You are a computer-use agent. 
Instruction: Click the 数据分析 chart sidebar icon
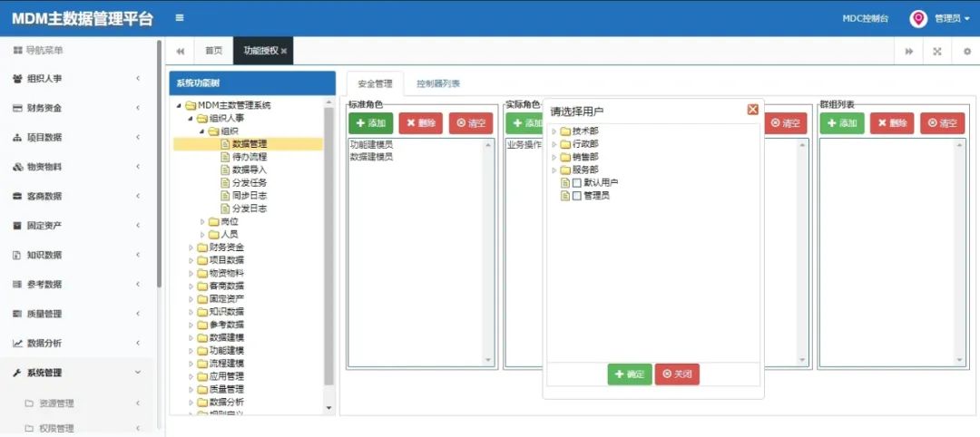point(17,343)
